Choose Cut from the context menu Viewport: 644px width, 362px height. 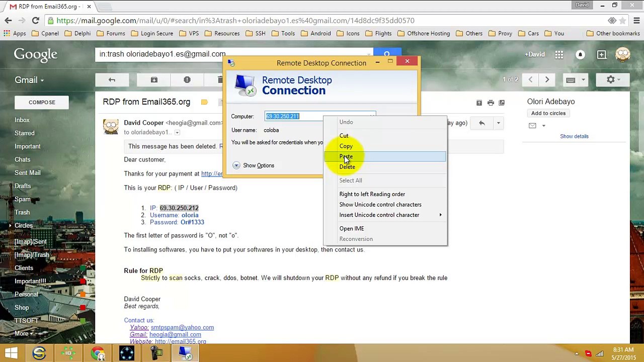385,136
